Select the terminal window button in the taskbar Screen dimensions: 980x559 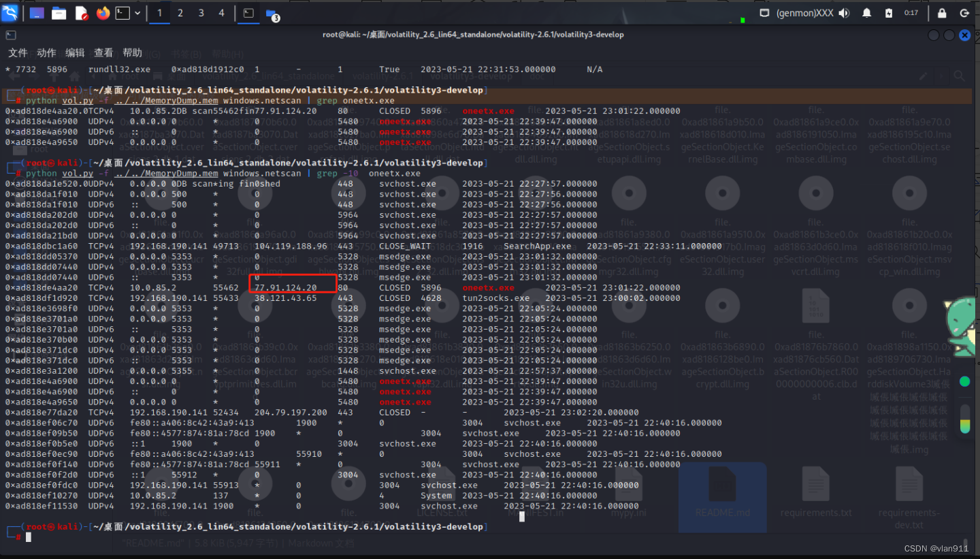click(x=248, y=13)
